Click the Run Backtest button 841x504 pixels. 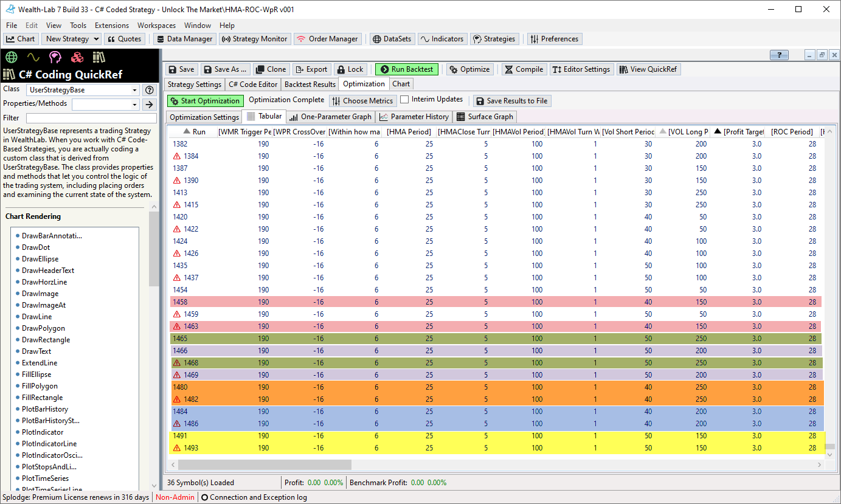[x=407, y=69]
